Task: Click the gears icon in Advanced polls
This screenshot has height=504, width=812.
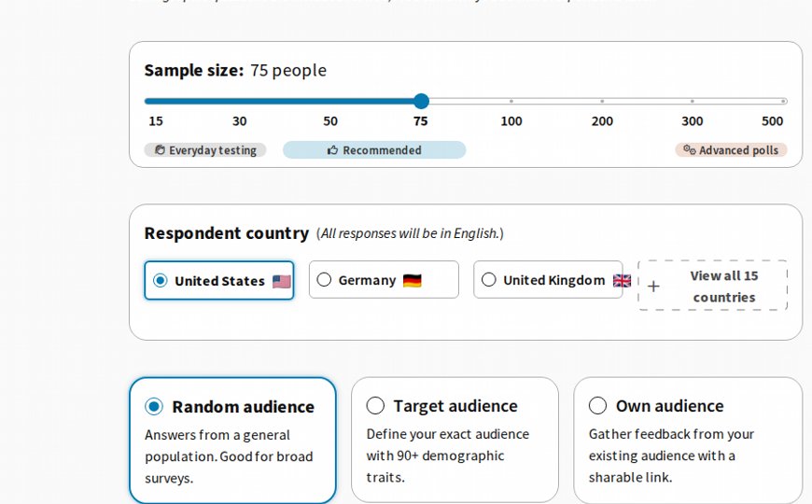Action: point(690,149)
